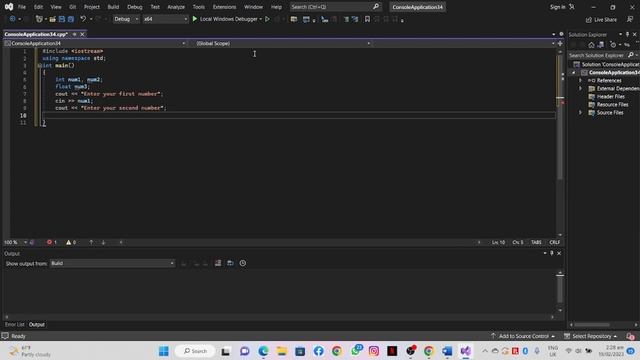
Task: Click the Save file icon in toolbar
Action: (x=62, y=19)
